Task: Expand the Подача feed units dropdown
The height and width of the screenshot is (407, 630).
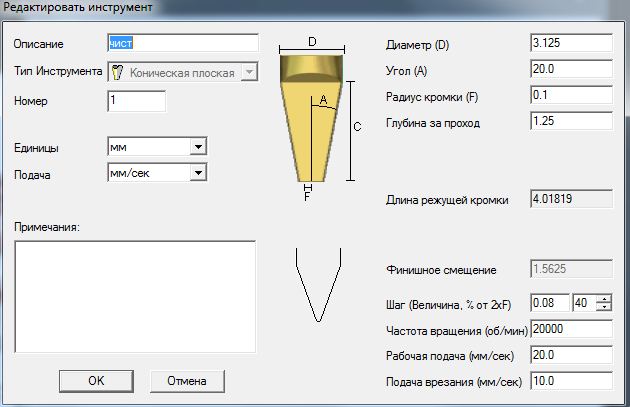Action: coord(198,173)
